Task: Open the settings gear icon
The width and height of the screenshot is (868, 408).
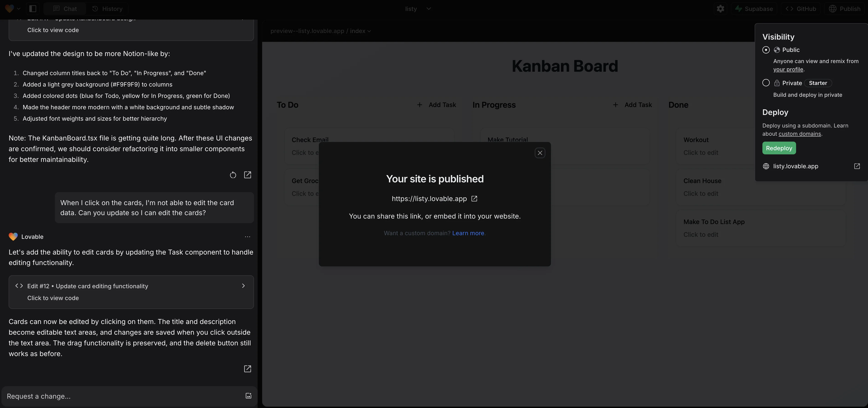Action: 720,9
